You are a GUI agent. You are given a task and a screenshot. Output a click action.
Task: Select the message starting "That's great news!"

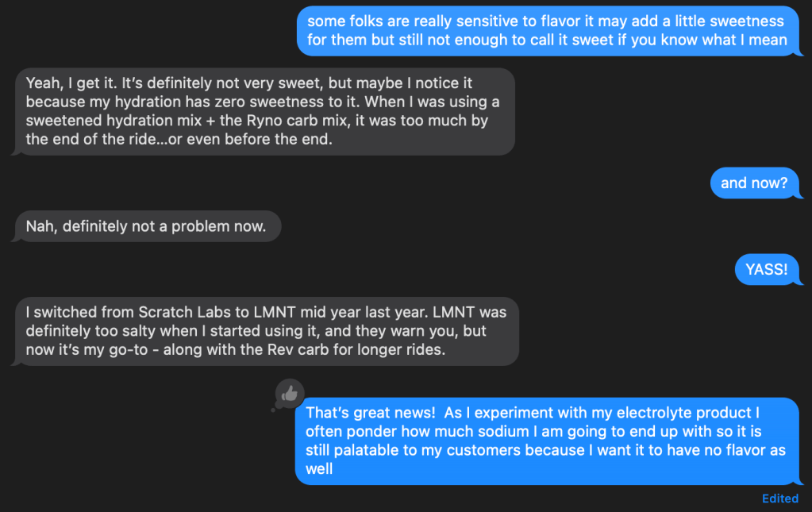(546, 441)
